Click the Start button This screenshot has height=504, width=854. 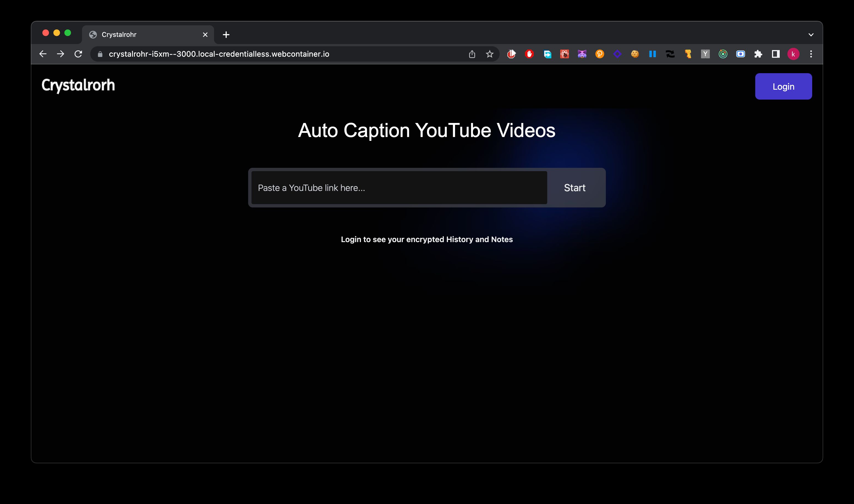click(x=574, y=188)
